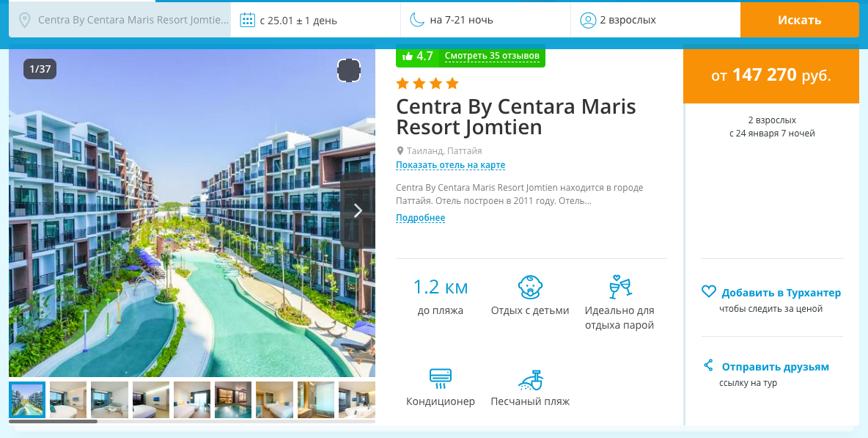Toggle the dark square button on the photo
Image resolution: width=868 pixels, height=438 pixels.
pyautogui.click(x=349, y=70)
